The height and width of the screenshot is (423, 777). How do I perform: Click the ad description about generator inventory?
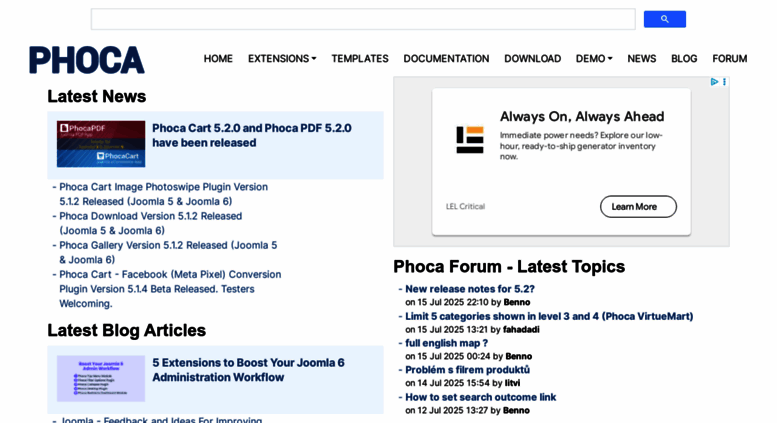point(581,146)
